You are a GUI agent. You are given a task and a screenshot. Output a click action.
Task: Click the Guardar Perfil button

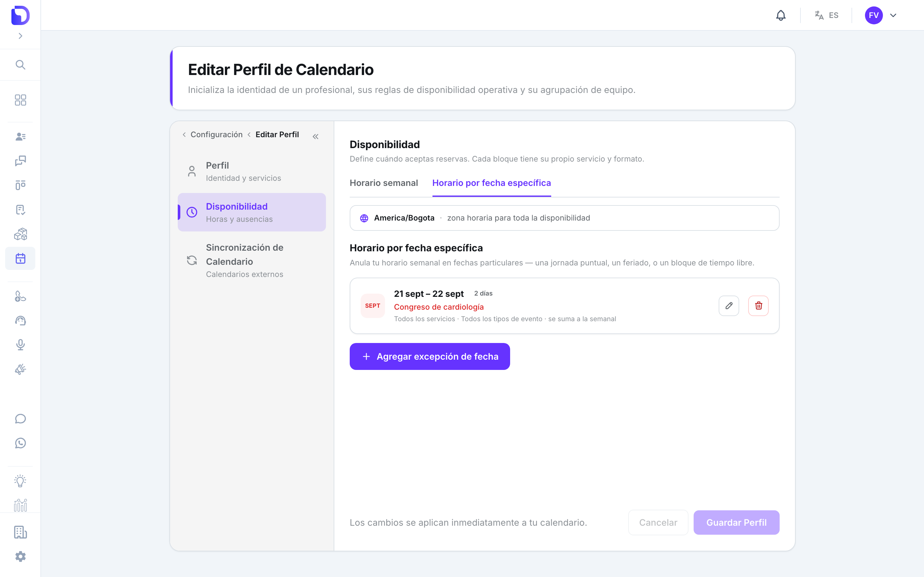point(736,523)
